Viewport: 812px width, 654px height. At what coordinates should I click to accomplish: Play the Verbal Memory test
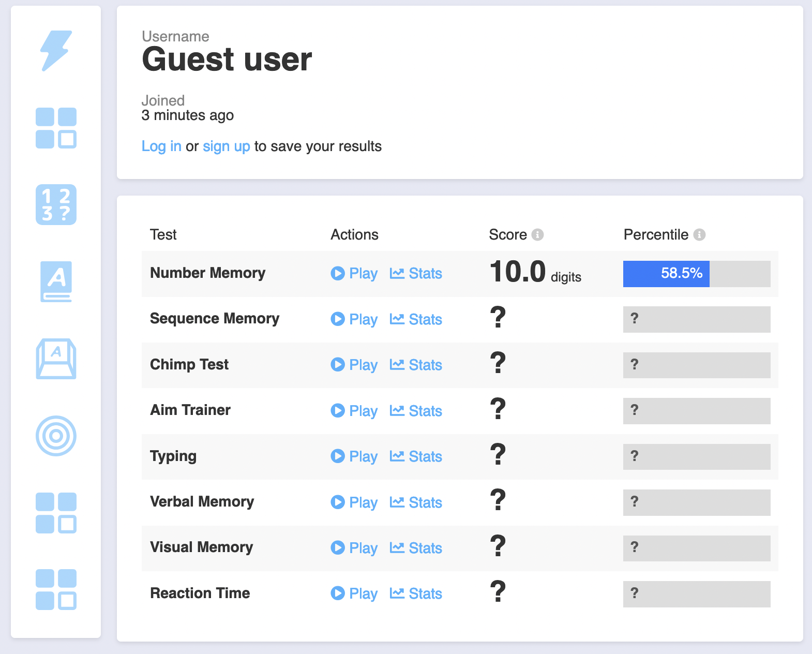354,502
